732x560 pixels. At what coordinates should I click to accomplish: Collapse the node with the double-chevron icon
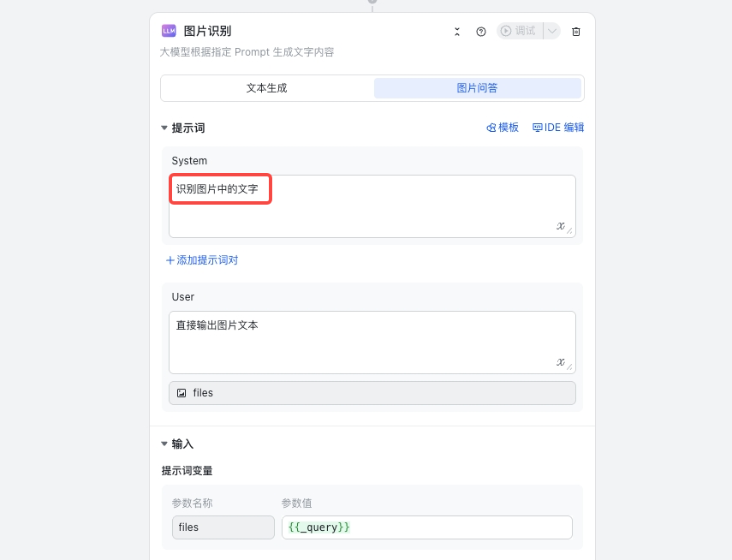point(457,32)
